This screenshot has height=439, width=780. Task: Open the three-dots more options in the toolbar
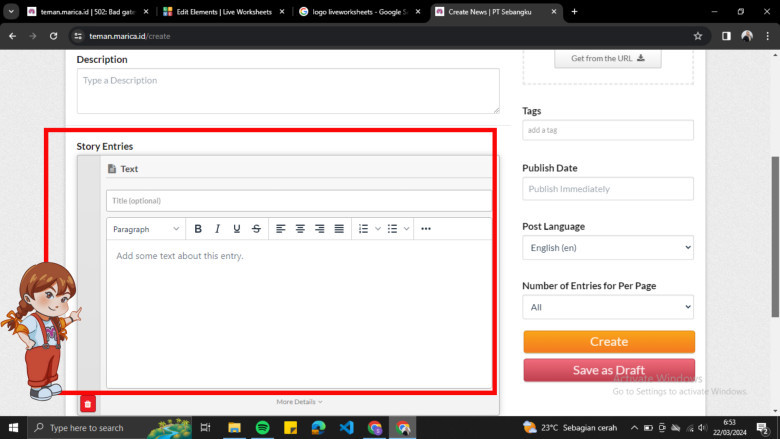pyautogui.click(x=426, y=229)
